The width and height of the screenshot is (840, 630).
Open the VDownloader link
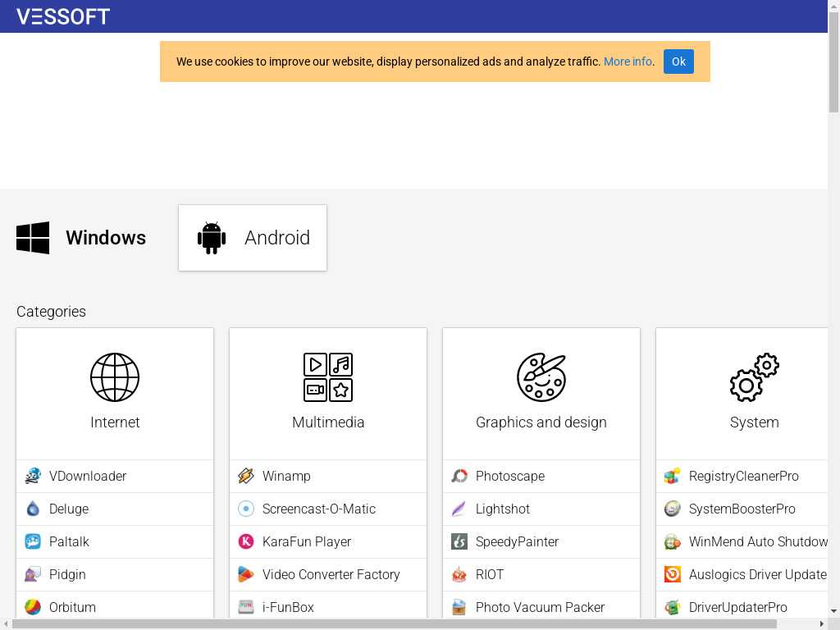(x=115, y=476)
